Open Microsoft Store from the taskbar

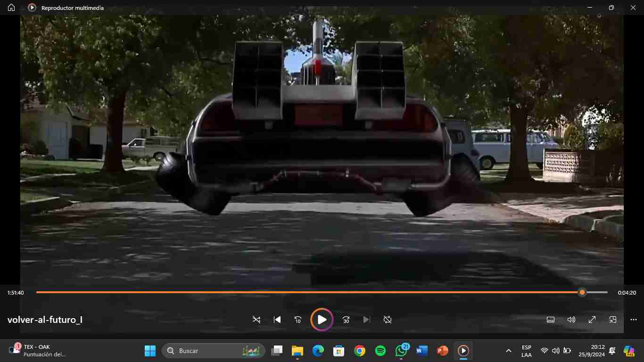pyautogui.click(x=339, y=351)
